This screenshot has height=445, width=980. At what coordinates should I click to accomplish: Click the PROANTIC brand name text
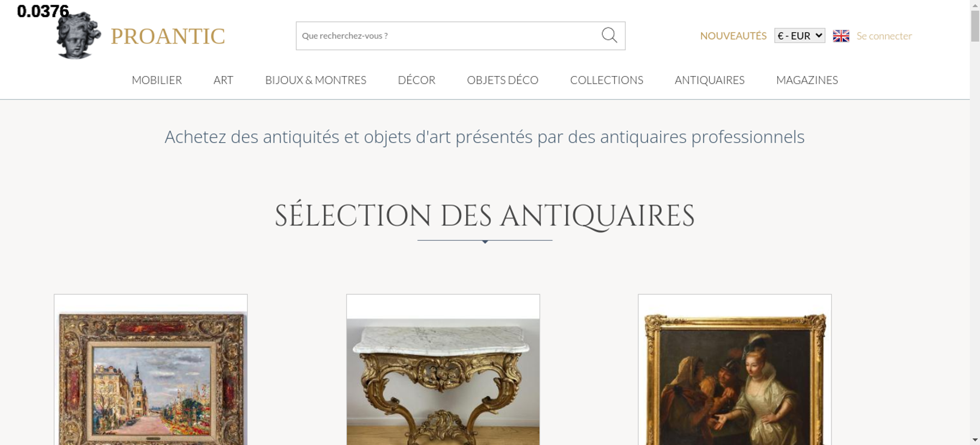168,36
